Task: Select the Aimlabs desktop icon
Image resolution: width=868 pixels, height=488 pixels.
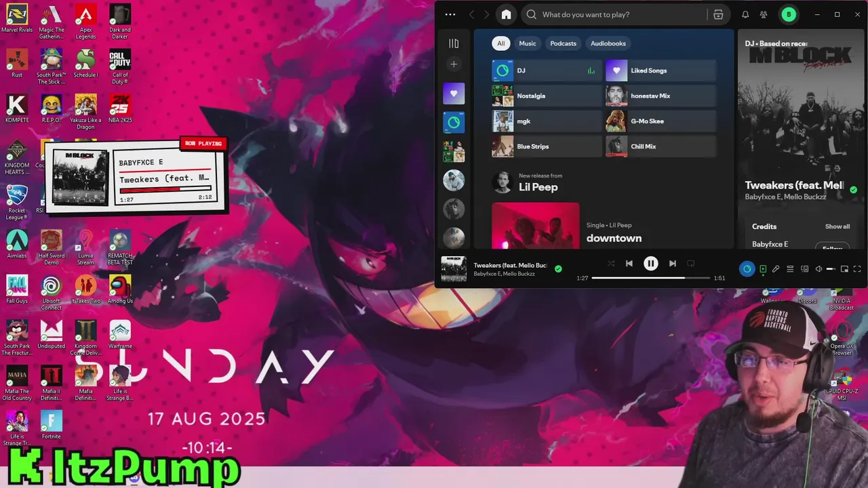Action: coord(17,245)
